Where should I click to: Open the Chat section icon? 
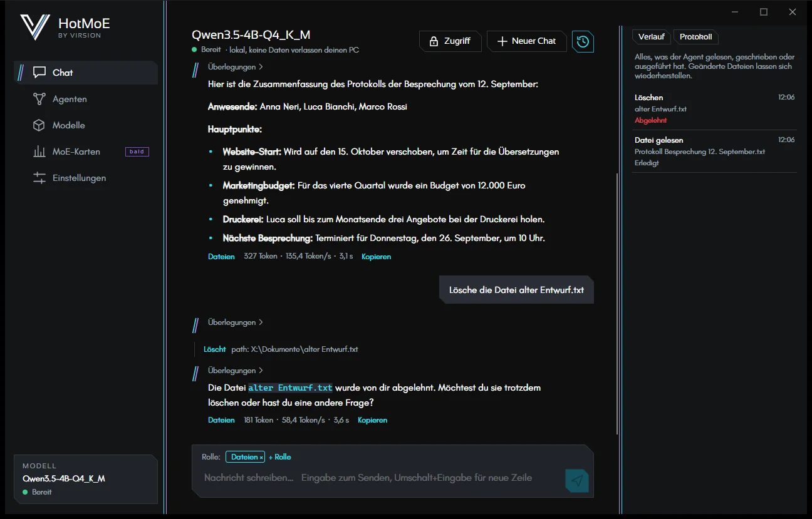[39, 73]
